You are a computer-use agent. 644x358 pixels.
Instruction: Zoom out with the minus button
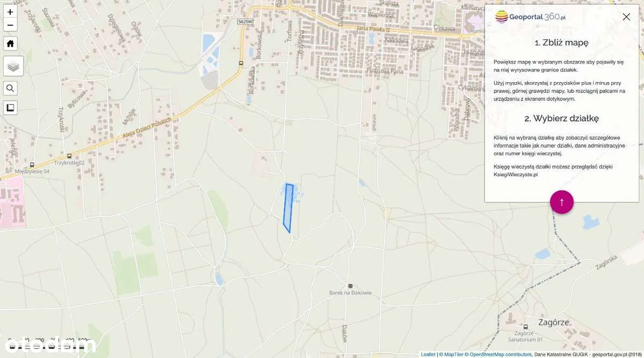tap(10, 25)
